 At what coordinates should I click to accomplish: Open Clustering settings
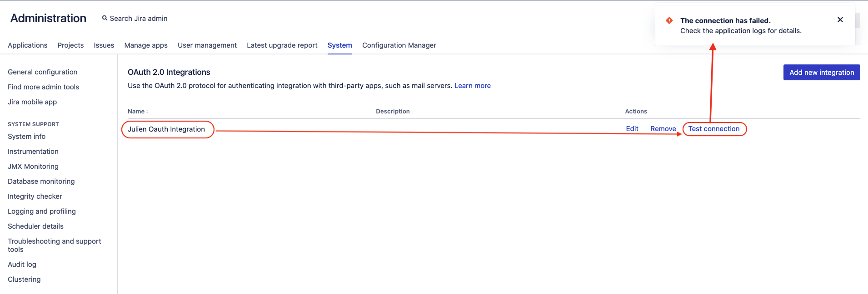pyautogui.click(x=24, y=279)
